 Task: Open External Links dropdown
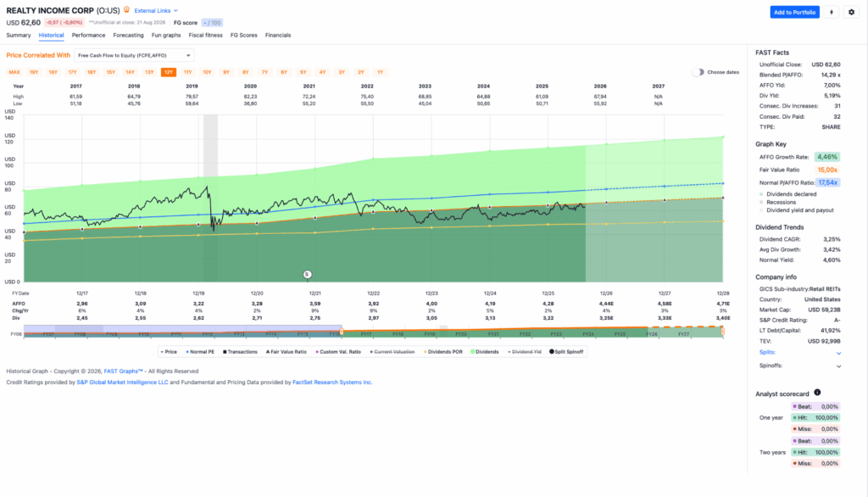(156, 10)
